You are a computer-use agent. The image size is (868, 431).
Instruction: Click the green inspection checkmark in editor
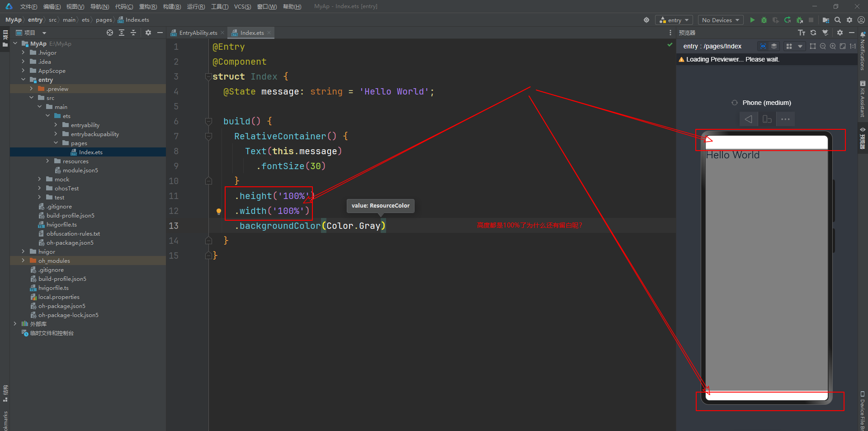pos(670,45)
